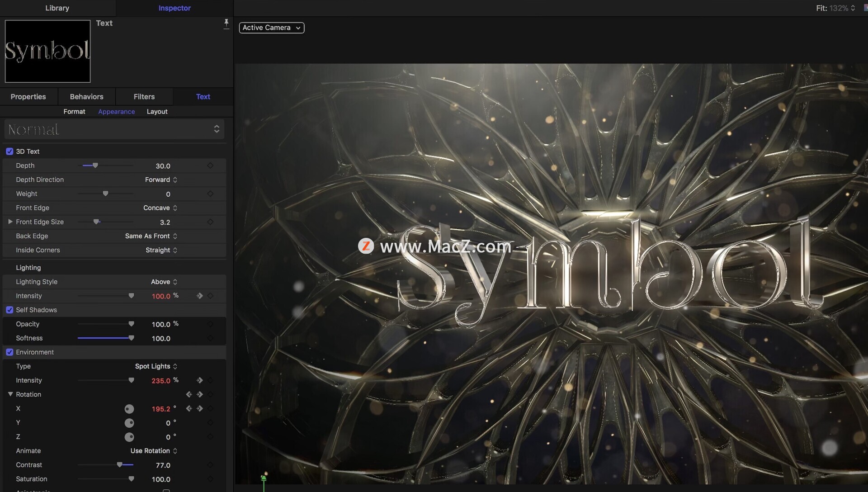Screen dimensions: 868x492
Task: Click the Self Shadows Opacity keyframe diamond
Action: [x=210, y=324]
